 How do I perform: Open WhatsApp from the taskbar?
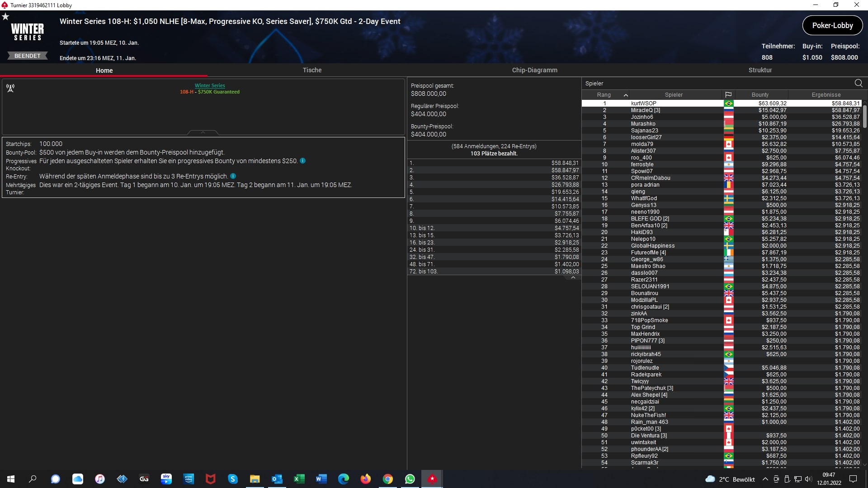coord(410,479)
